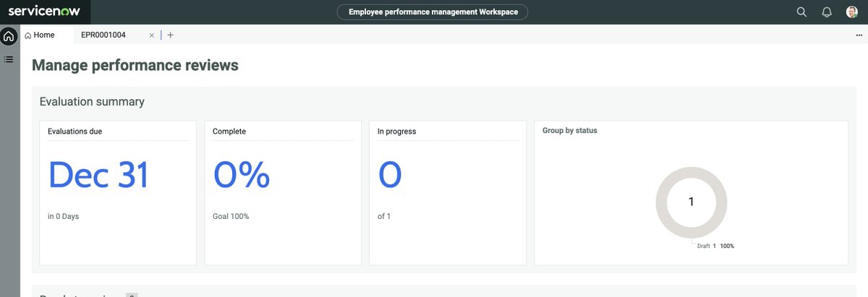Click the Complete card title

coord(229,132)
